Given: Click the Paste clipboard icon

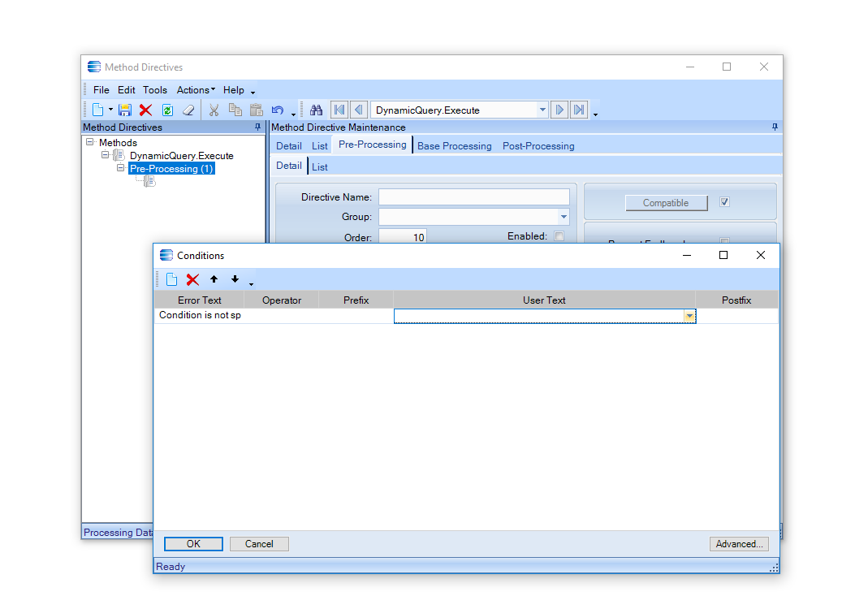Looking at the screenshot, I should pos(256,110).
